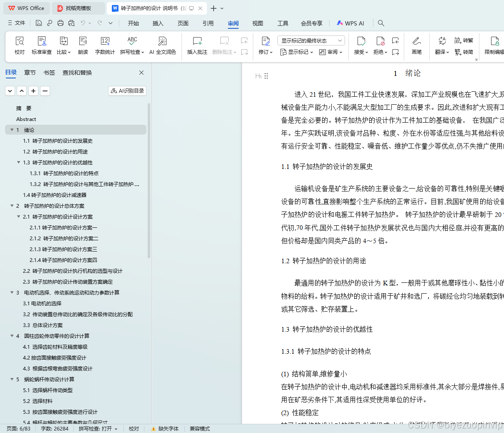Collapse the 2 转子加热炉的设计总体方案 node

pos(12,206)
